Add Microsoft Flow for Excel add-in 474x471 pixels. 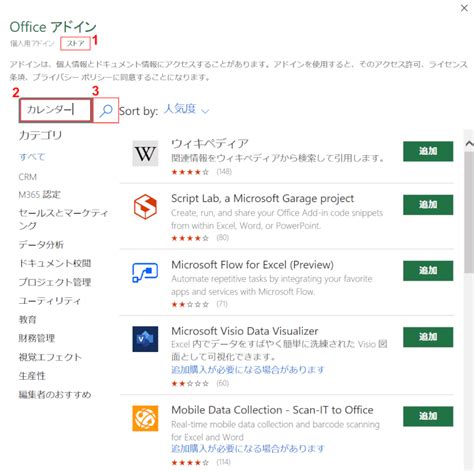pos(428,271)
